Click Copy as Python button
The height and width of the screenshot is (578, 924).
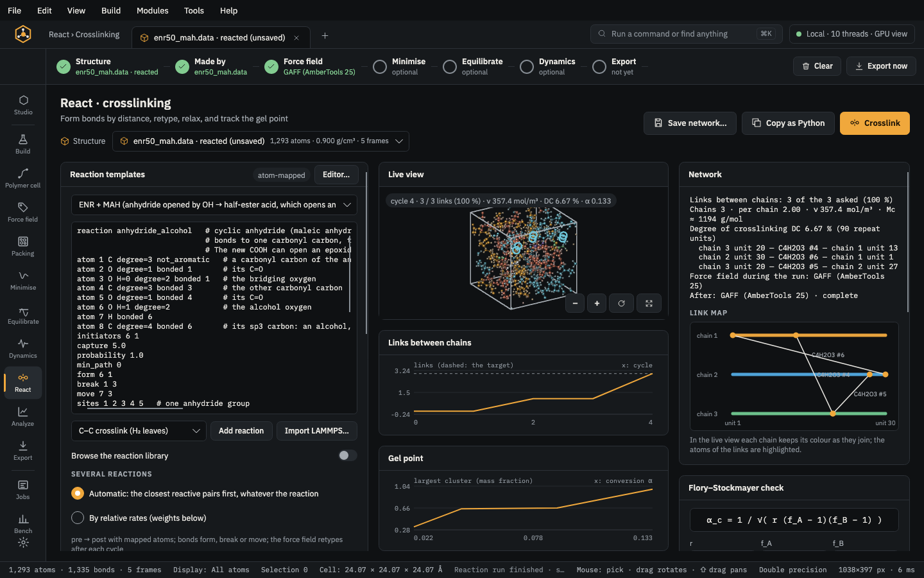(x=788, y=123)
